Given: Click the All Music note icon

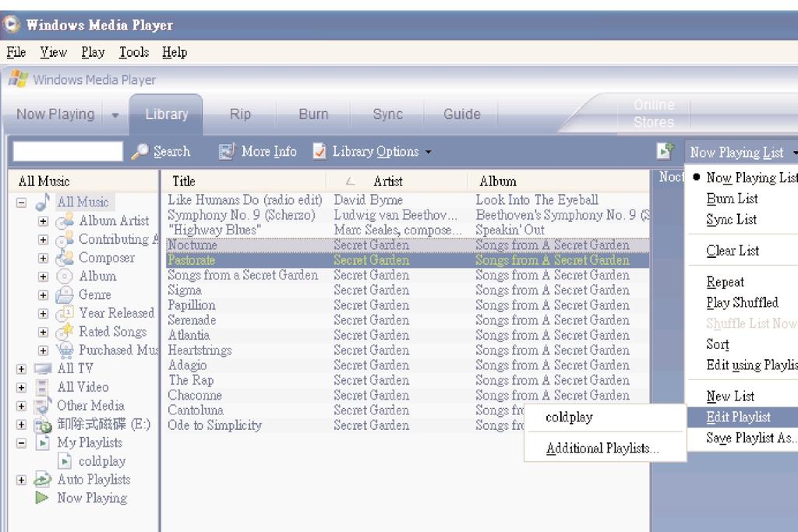Looking at the screenshot, I should click(43, 202).
